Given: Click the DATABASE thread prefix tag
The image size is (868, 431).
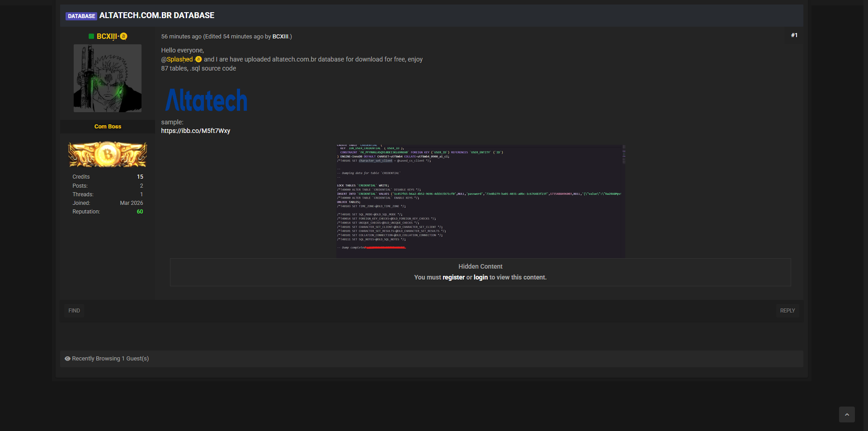Looking at the screenshot, I should [x=81, y=16].
